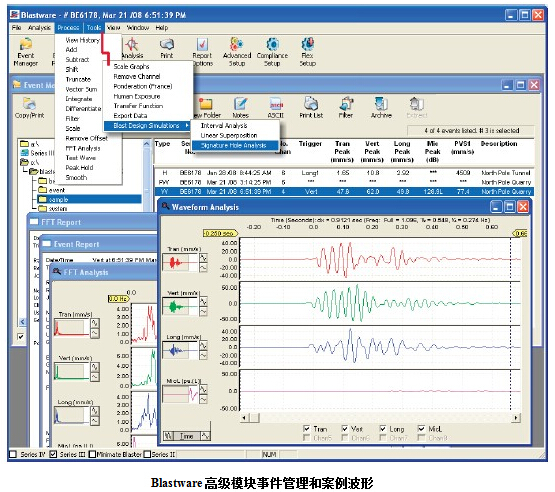Click the Print List icon
The height and width of the screenshot is (492, 555).
tap(311, 108)
